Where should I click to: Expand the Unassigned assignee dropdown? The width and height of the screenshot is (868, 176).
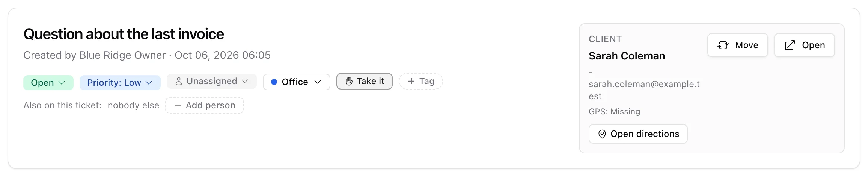coord(212,81)
